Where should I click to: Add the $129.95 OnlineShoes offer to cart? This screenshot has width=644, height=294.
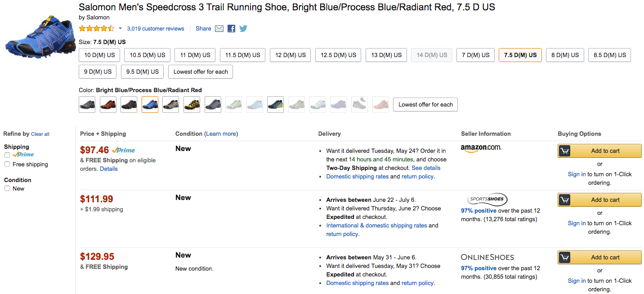click(x=599, y=258)
